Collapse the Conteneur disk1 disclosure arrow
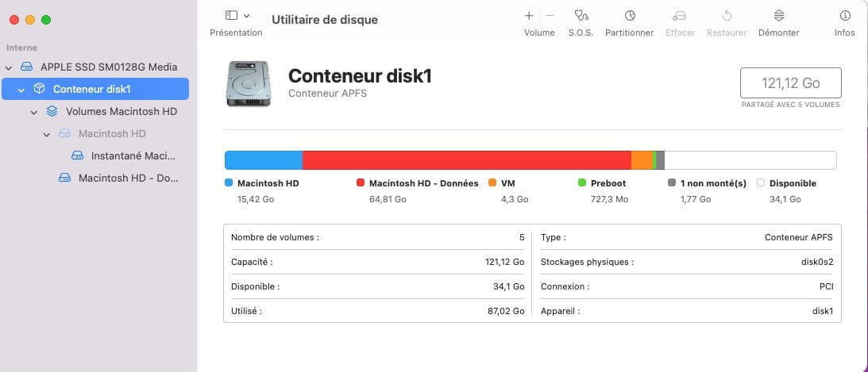This screenshot has height=372, width=868. pyautogui.click(x=21, y=90)
